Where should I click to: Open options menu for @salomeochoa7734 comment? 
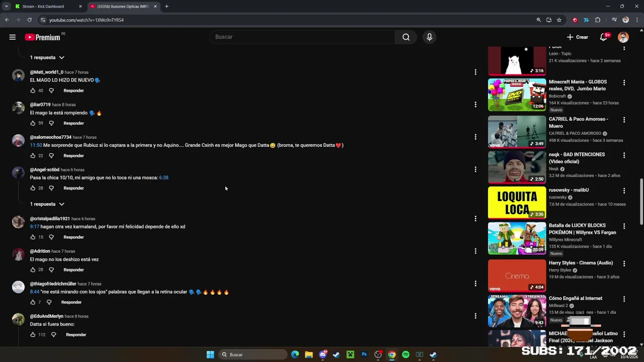(475, 137)
